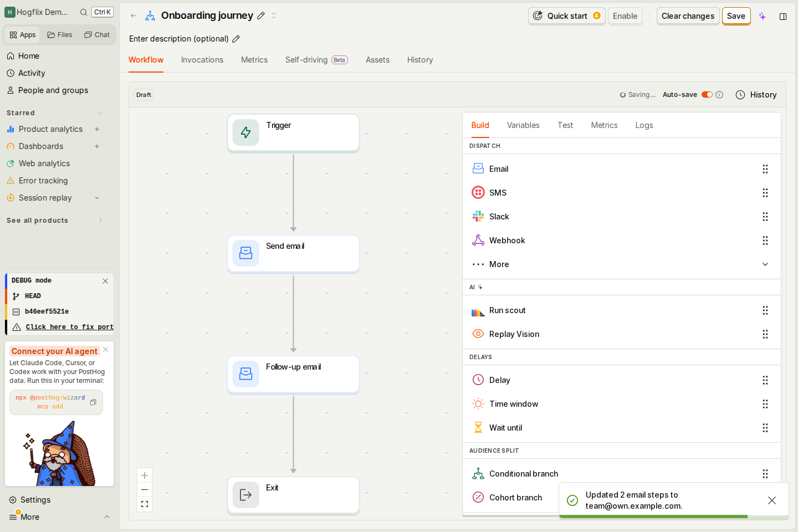The height and width of the screenshot is (532, 798).
Task: Copy the npx wizard command
Action: [93, 402]
